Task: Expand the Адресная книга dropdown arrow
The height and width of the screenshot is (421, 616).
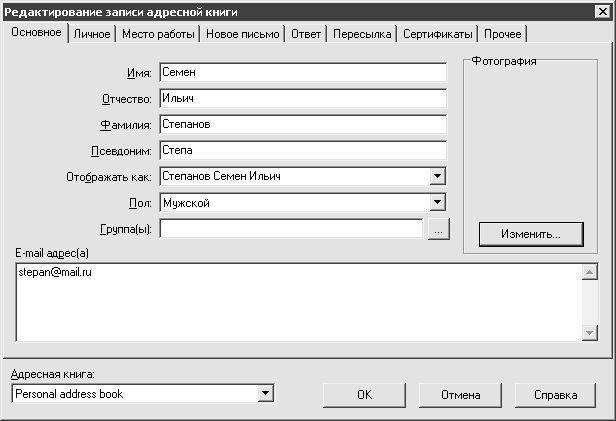Action: coord(266,393)
